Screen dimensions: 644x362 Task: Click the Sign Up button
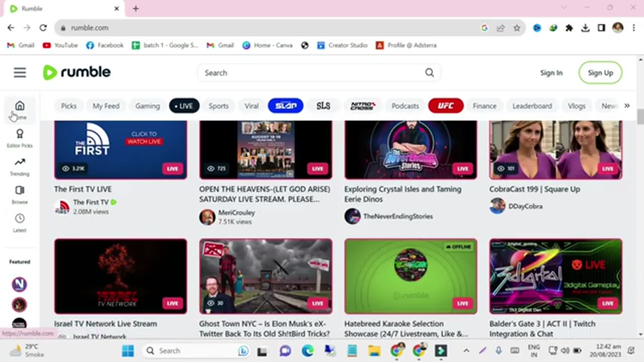600,73
